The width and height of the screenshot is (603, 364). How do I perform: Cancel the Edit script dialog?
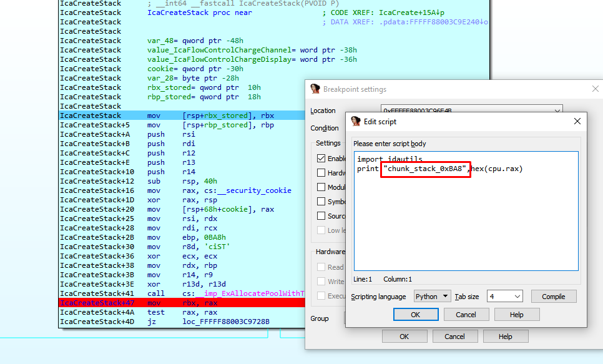[x=466, y=315]
